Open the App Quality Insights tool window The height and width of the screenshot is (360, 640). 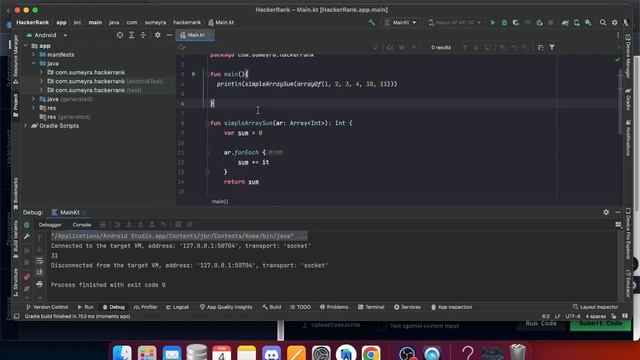(x=226, y=307)
